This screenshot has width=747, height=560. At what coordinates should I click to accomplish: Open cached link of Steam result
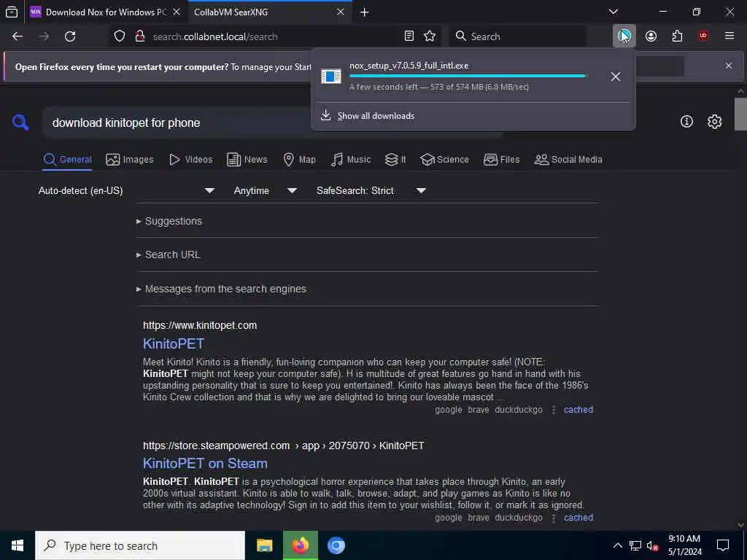coord(578,518)
